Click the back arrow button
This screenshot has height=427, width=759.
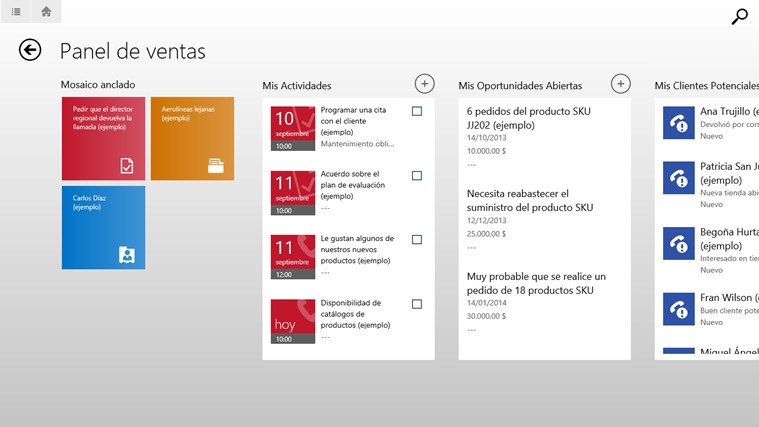tap(30, 50)
